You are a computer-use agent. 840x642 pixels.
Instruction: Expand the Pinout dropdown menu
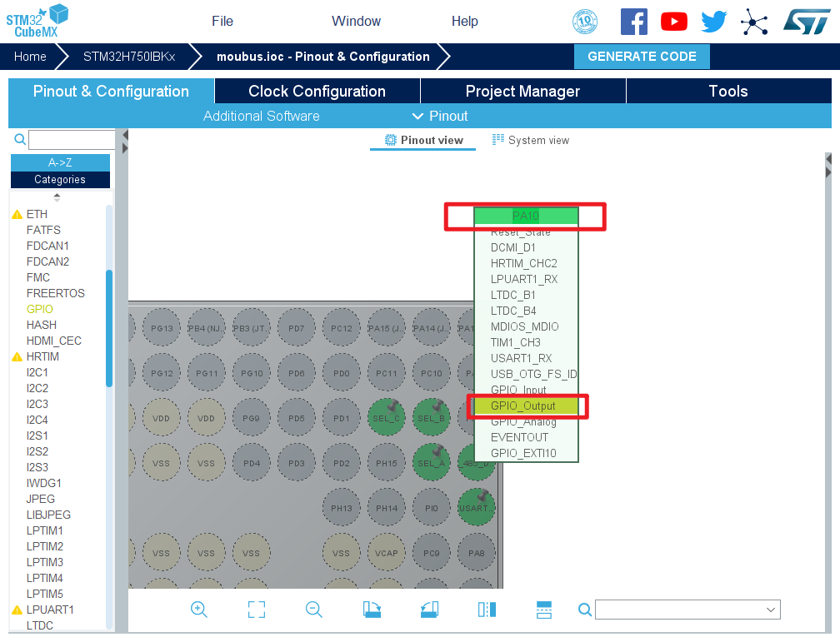(x=440, y=116)
